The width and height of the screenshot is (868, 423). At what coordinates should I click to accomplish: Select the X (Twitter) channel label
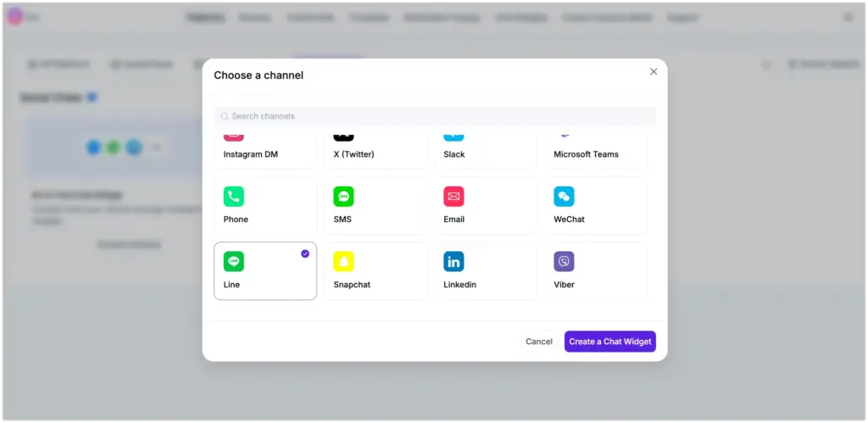coord(353,154)
